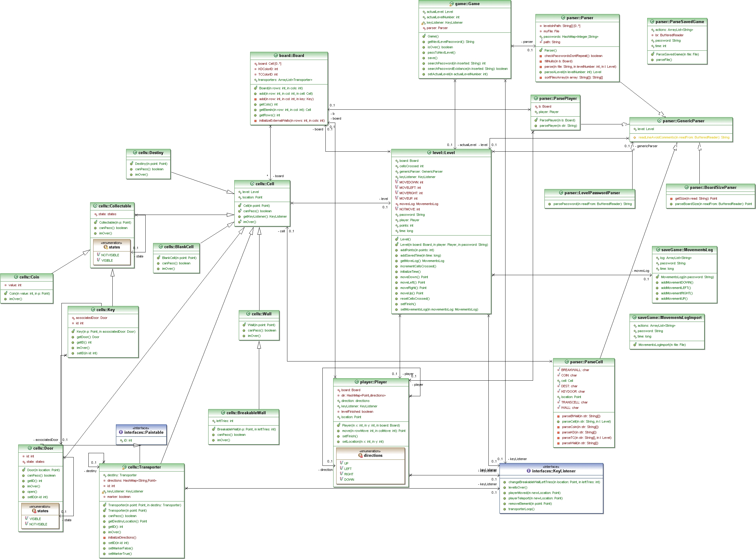756x559 pixels.
Task: Select "getKeyListener(): KeyListener" in cells::Cell
Action: point(265,217)
